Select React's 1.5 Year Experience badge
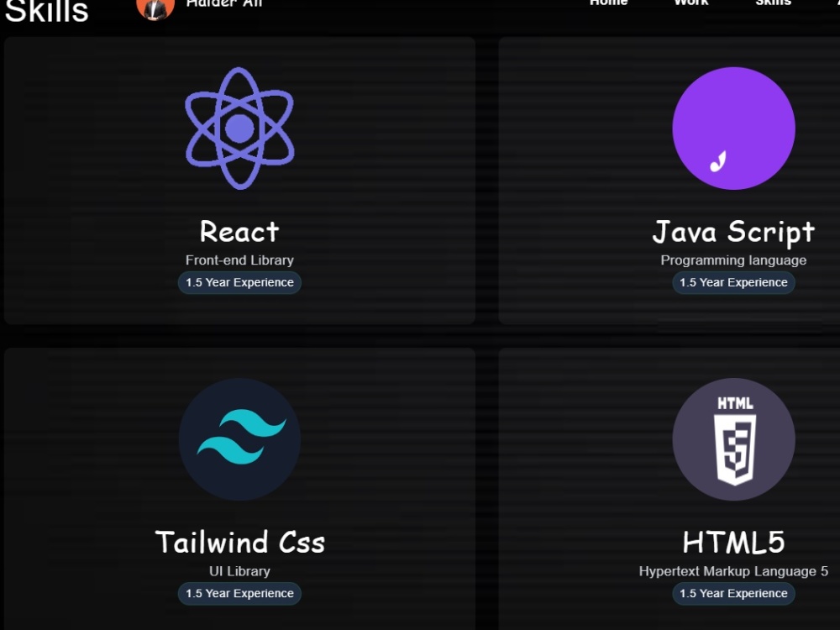This screenshot has width=840, height=630. (x=239, y=282)
